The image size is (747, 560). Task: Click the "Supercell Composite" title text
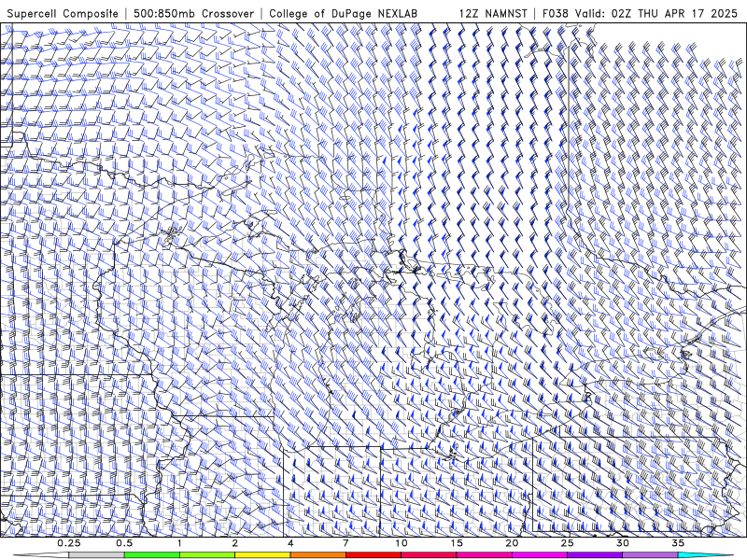63,14
